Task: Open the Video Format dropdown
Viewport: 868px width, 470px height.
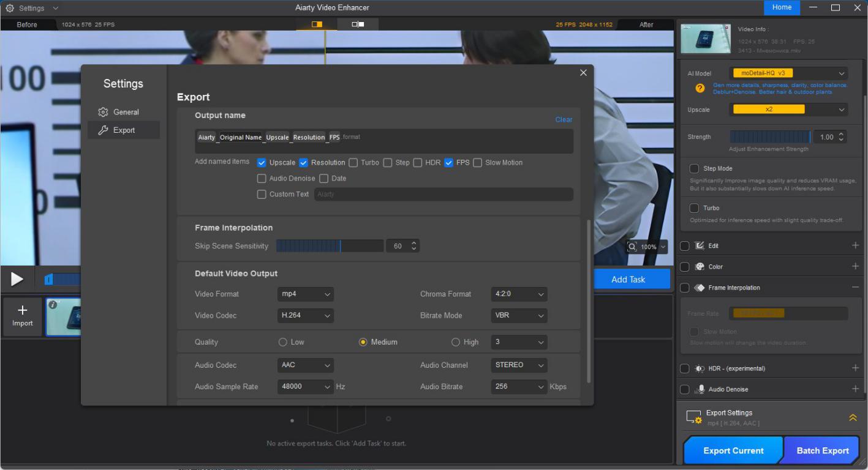Action: [x=306, y=294]
